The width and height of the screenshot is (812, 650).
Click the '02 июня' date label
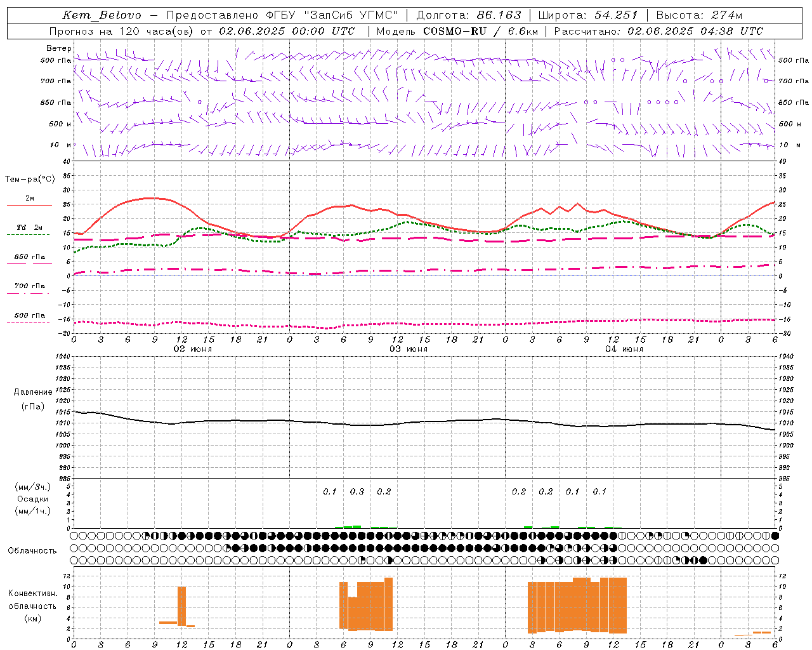point(193,349)
